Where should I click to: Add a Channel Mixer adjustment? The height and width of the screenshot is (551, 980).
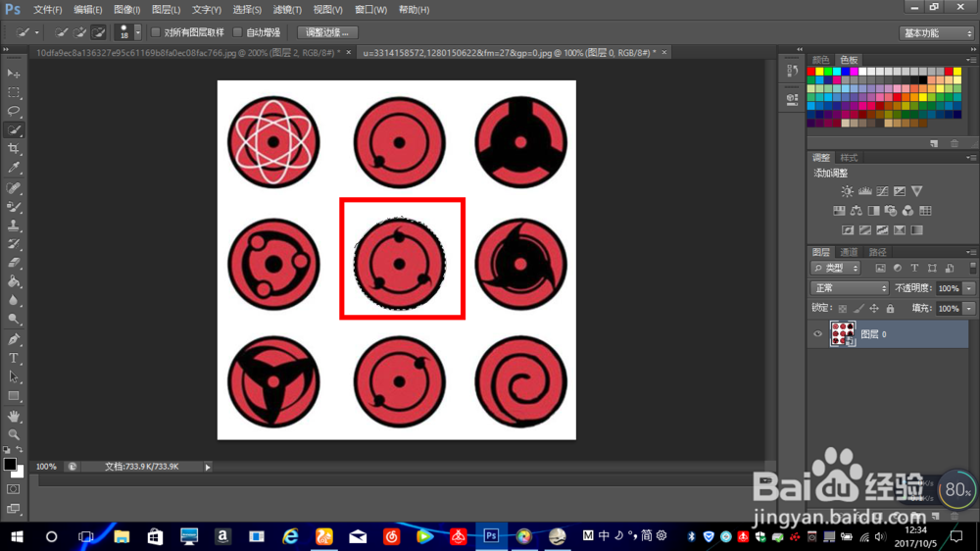coord(907,211)
